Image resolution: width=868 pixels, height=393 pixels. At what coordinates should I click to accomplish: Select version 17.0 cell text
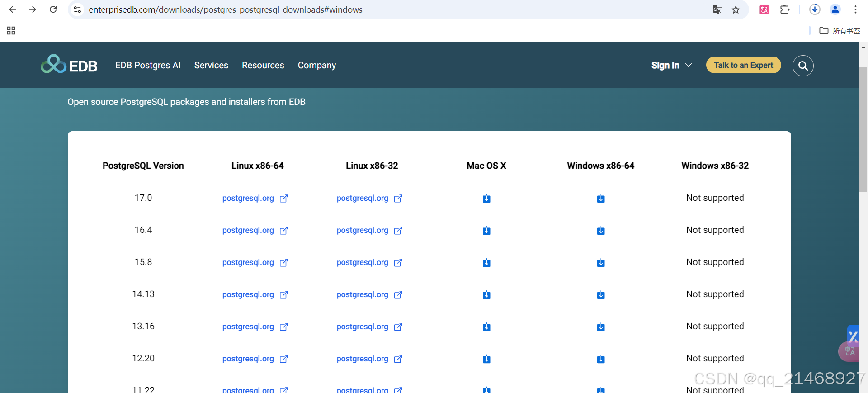click(143, 198)
